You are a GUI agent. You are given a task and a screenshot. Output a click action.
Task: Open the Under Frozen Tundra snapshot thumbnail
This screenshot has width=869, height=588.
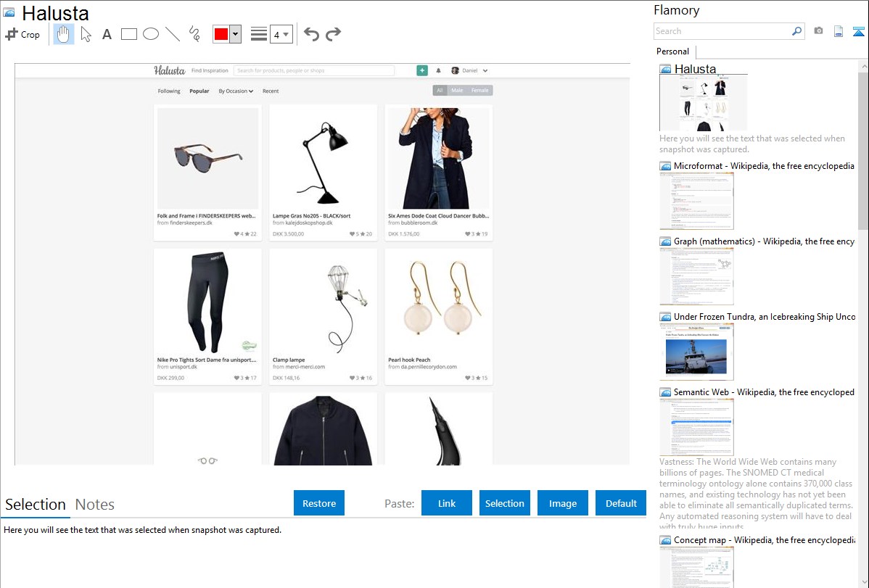click(x=696, y=352)
